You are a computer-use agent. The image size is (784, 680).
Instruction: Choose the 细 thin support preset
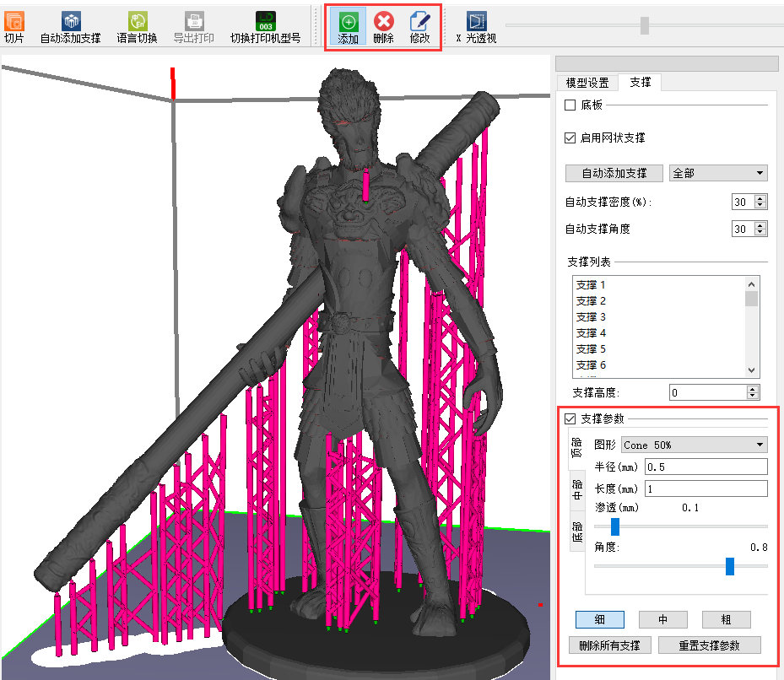[599, 619]
